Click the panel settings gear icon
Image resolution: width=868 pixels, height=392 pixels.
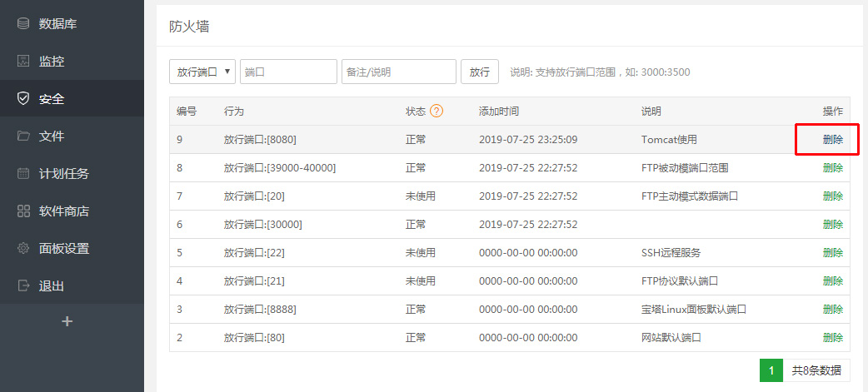coord(23,248)
